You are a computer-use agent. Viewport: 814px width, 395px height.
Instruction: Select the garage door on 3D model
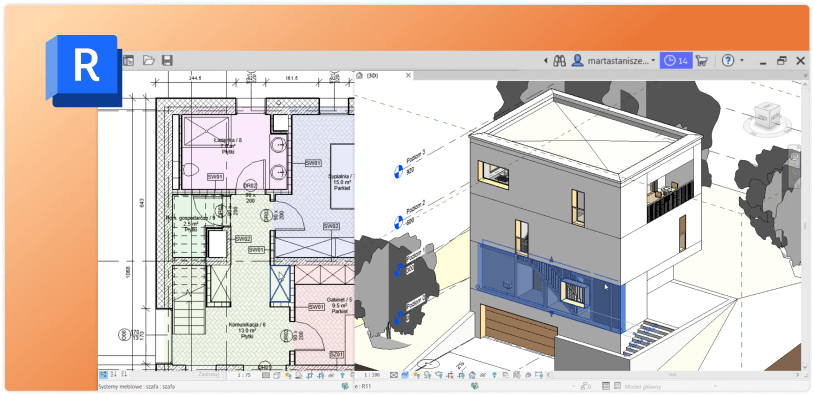tap(519, 329)
